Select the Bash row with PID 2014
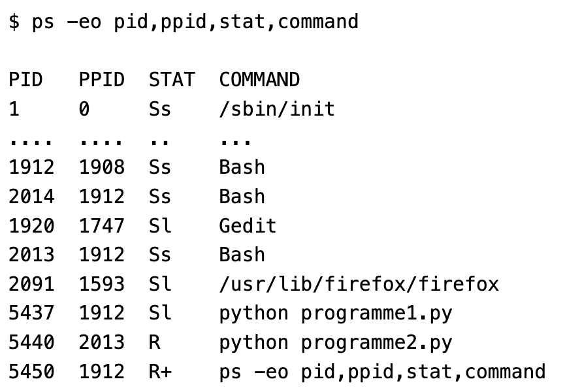Image resolution: width=563 pixels, height=392 pixels. coord(137,197)
